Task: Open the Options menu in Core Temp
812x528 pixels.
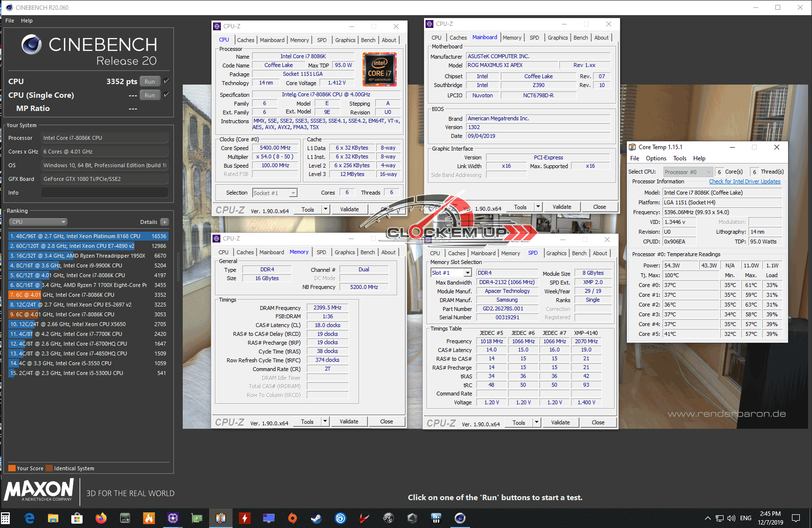Action: 656,158
